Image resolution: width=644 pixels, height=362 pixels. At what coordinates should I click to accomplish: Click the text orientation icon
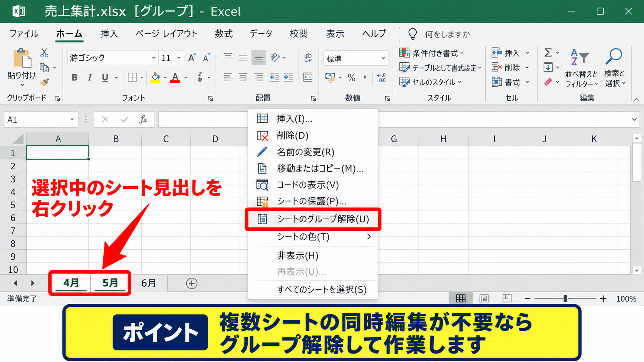click(x=275, y=58)
